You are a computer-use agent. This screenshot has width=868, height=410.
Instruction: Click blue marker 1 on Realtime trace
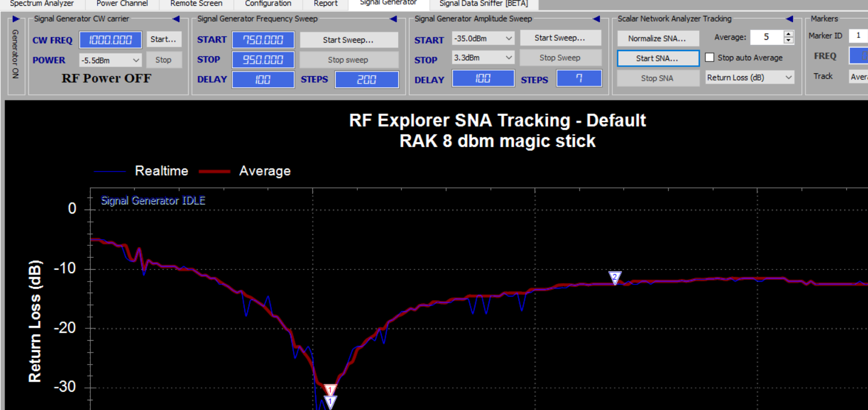click(330, 403)
